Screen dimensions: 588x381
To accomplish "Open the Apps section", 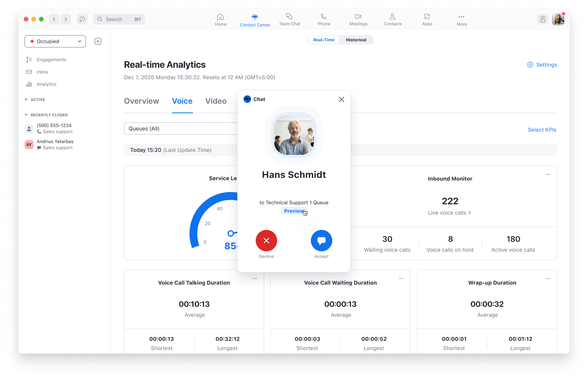I will 427,19.
